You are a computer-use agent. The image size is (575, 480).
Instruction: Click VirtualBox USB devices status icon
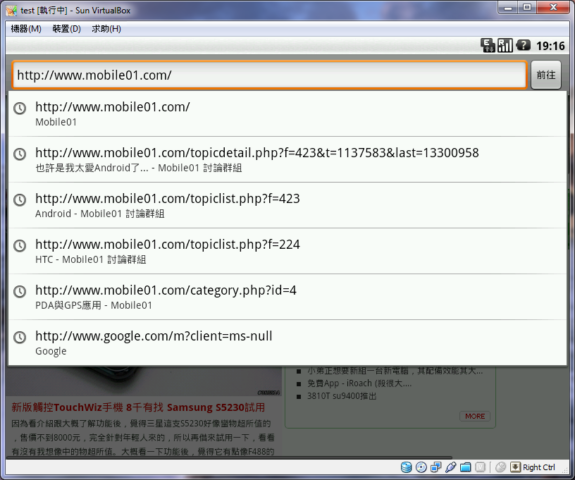click(x=451, y=467)
